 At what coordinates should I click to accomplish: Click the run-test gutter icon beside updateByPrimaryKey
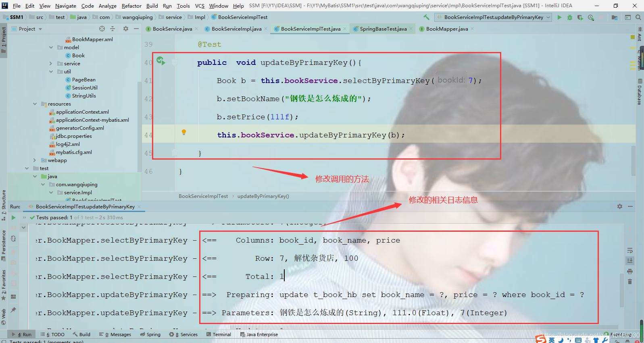tap(161, 61)
